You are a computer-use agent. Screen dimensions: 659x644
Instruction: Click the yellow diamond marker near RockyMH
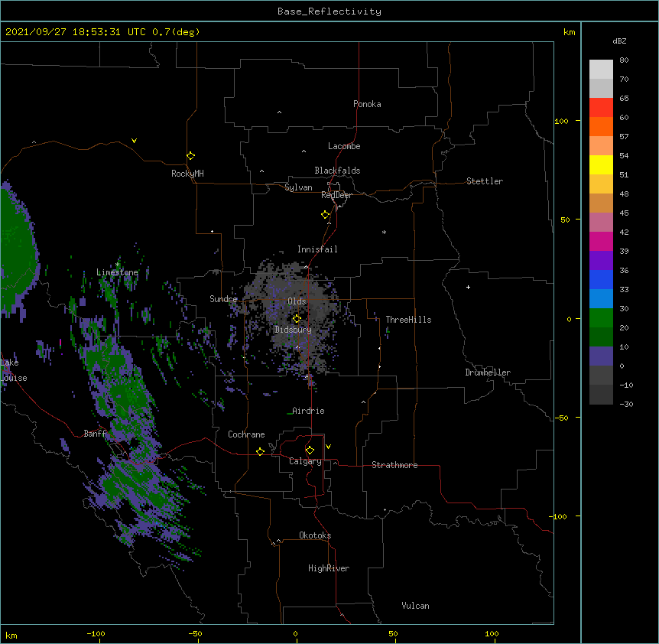190,156
